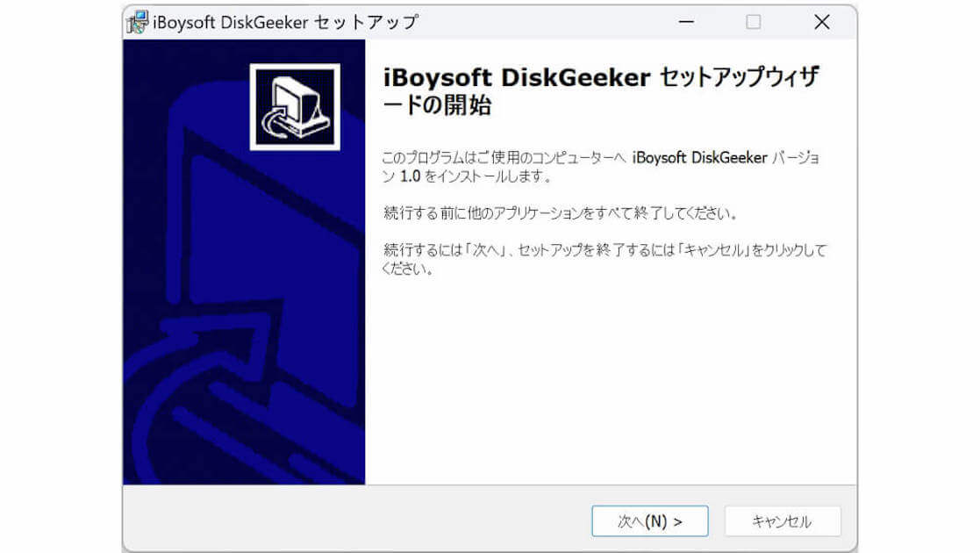The image size is (980, 553).
Task: Click the heading 'iBoysoft DiskGeeker セットアップウィザードの開始'
Action: tap(601, 90)
